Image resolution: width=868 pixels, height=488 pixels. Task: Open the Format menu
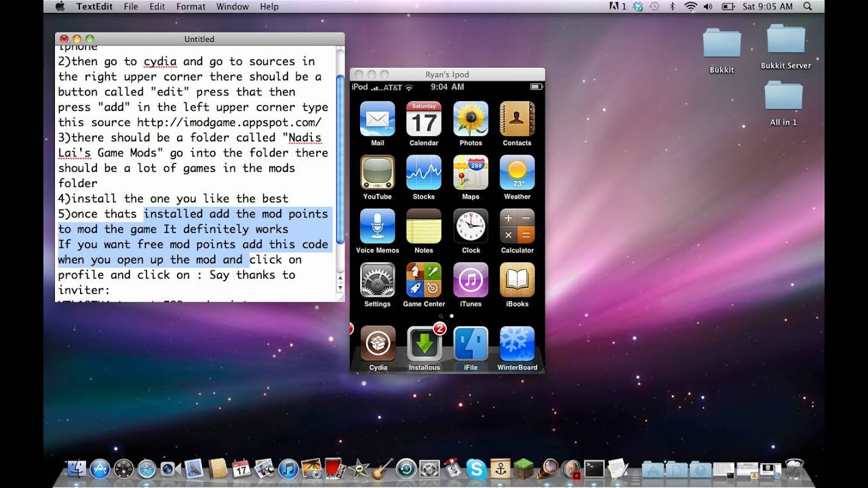pos(191,6)
